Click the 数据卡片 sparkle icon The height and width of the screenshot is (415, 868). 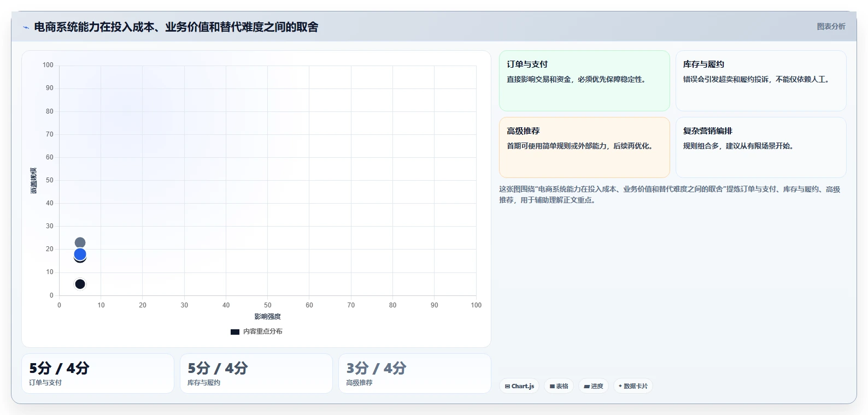(620, 386)
